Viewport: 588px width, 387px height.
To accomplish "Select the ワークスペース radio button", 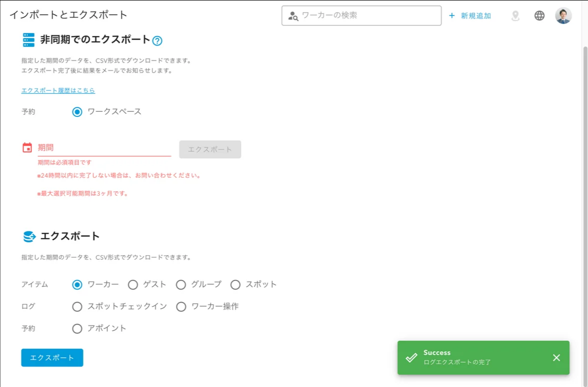I will tap(77, 112).
